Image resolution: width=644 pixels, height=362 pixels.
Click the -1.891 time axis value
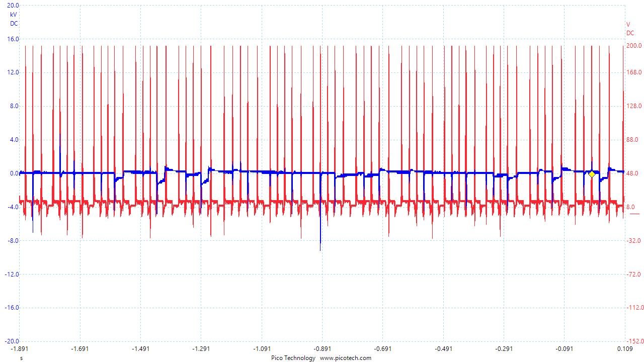(x=19, y=348)
